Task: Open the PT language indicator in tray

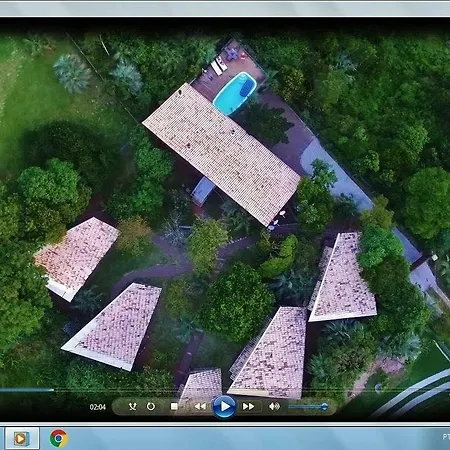Action: [x=446, y=436]
